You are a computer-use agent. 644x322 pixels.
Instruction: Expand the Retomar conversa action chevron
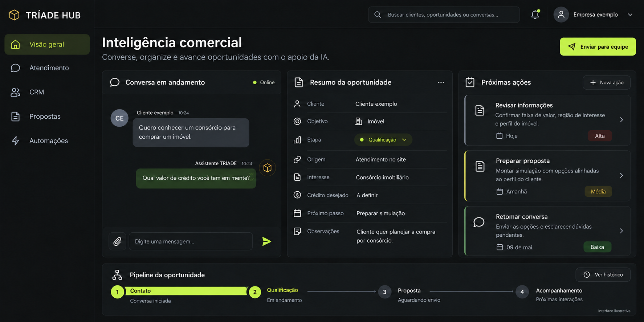(621, 231)
